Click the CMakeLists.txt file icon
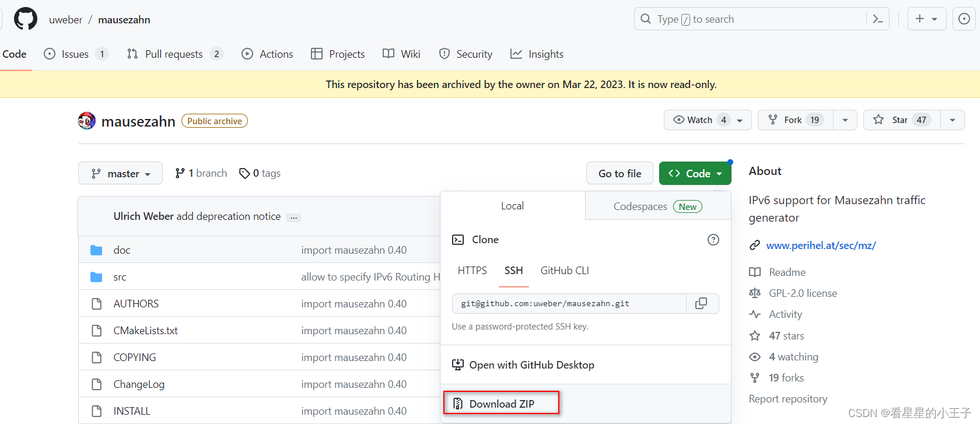 coord(97,331)
